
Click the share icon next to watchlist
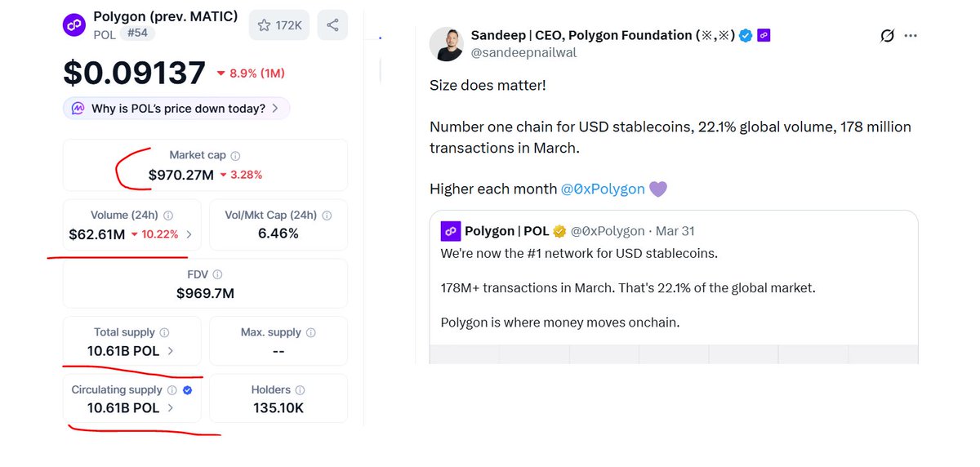point(332,25)
